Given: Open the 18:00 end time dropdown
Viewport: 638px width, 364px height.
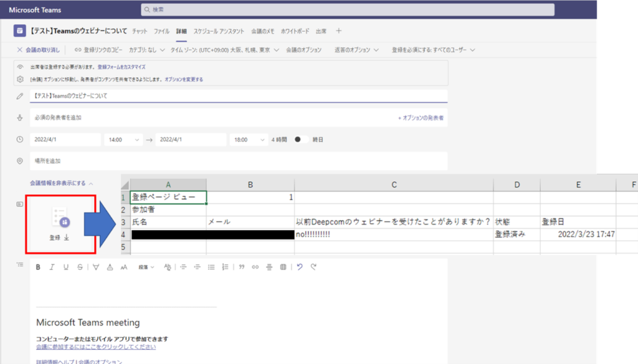Looking at the screenshot, I should (248, 140).
